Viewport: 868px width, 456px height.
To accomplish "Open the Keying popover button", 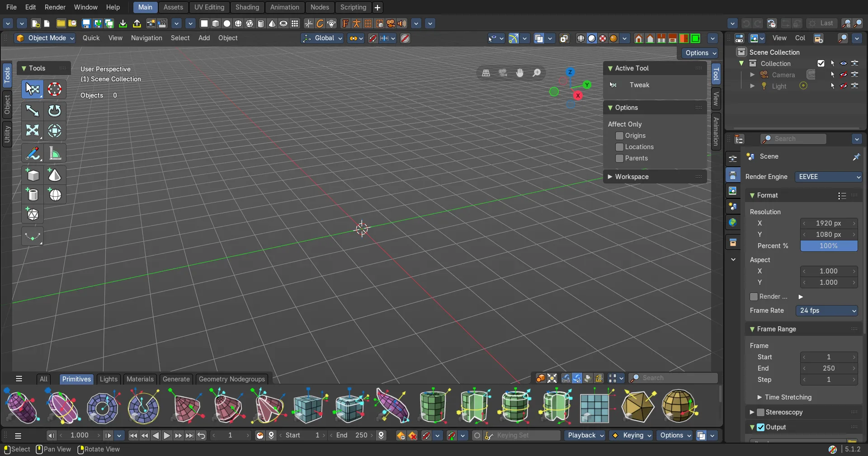I will coord(631,435).
